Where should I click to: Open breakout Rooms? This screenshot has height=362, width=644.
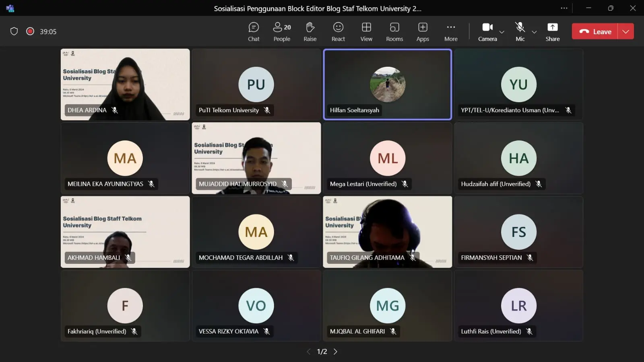click(394, 32)
